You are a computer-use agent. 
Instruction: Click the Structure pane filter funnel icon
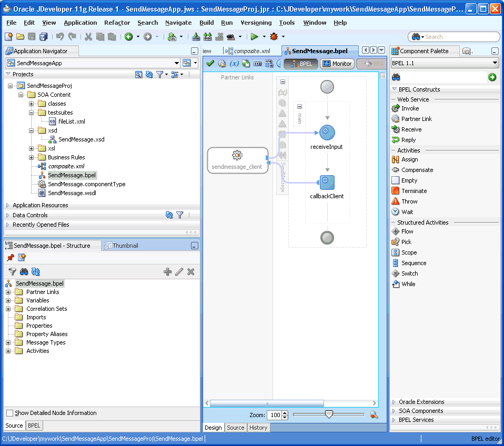(x=12, y=272)
